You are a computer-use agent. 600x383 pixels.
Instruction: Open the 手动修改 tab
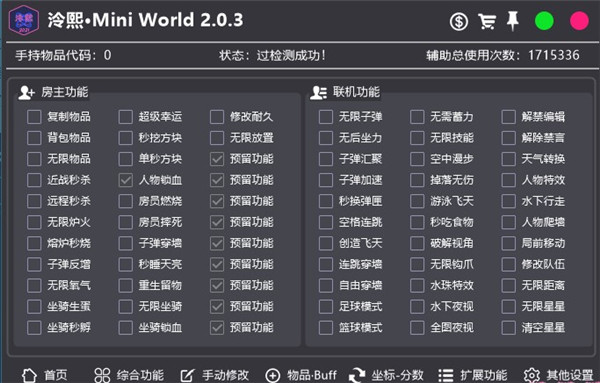tap(215, 375)
